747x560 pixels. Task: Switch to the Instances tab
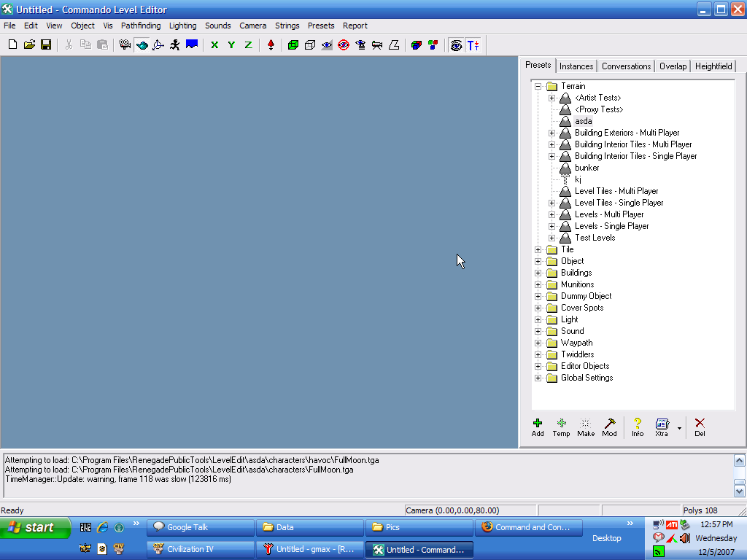point(576,66)
